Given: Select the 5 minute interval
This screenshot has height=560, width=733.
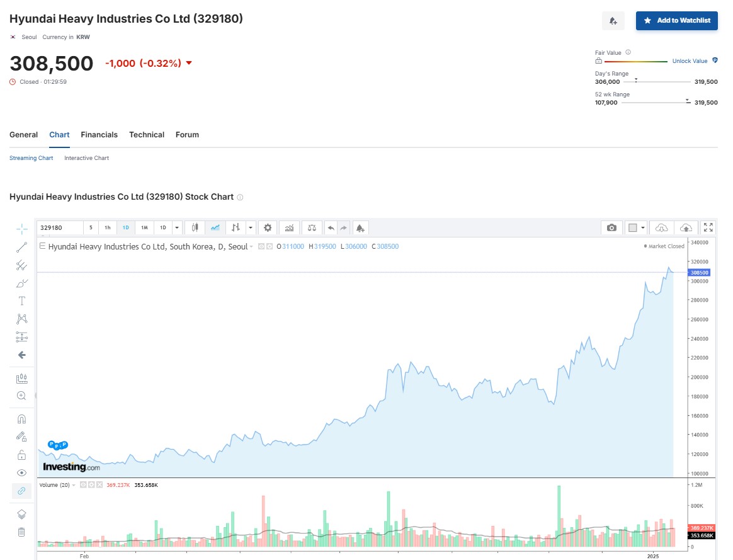Looking at the screenshot, I should click(x=91, y=227).
